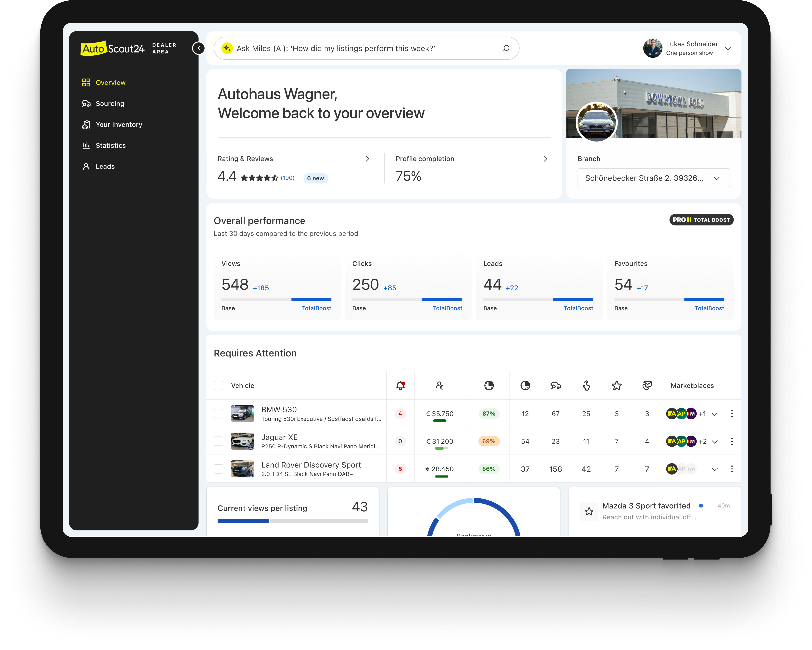
Task: Click the Views Base/TotalBoost progress bar
Action: coord(276,299)
